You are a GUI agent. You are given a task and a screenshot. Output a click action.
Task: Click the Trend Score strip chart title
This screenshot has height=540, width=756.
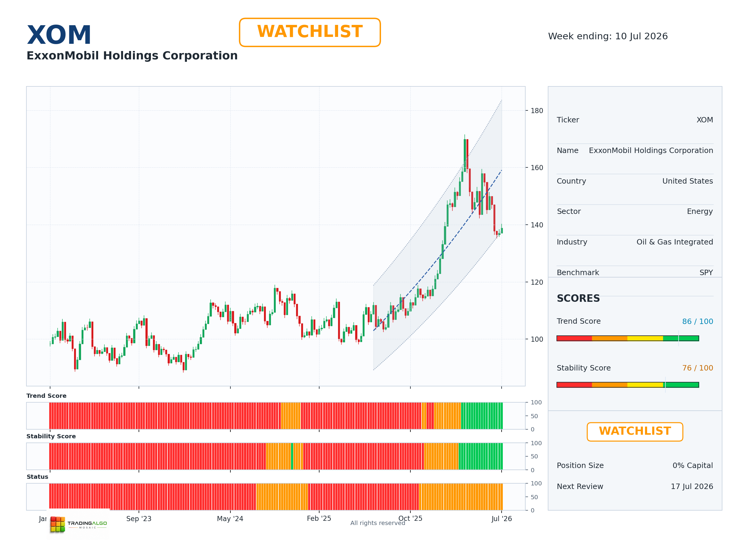coord(46,396)
